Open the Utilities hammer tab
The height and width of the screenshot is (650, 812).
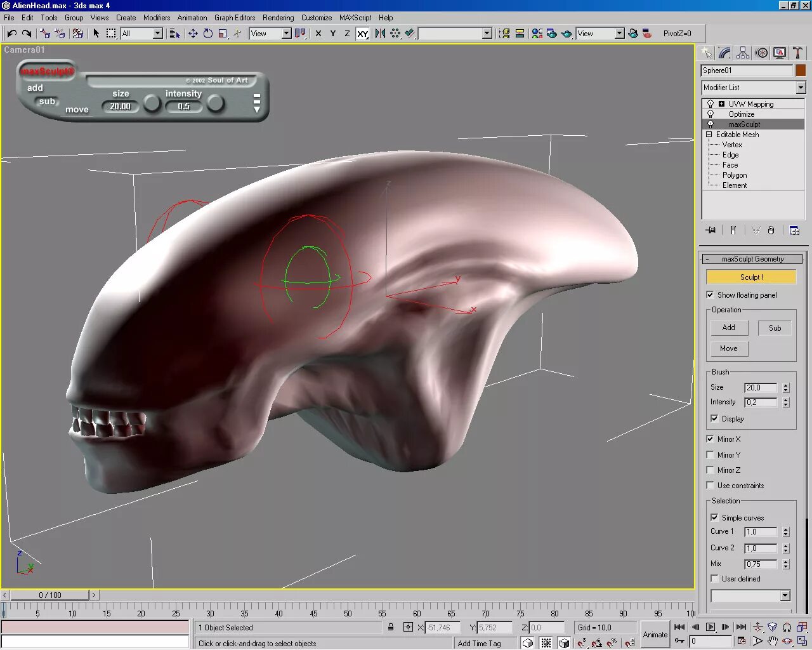797,53
